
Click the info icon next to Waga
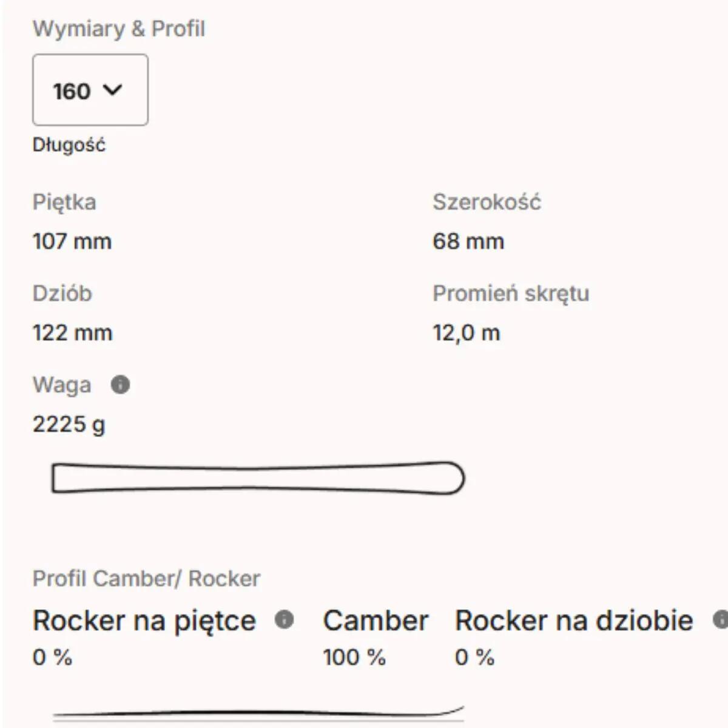[120, 385]
